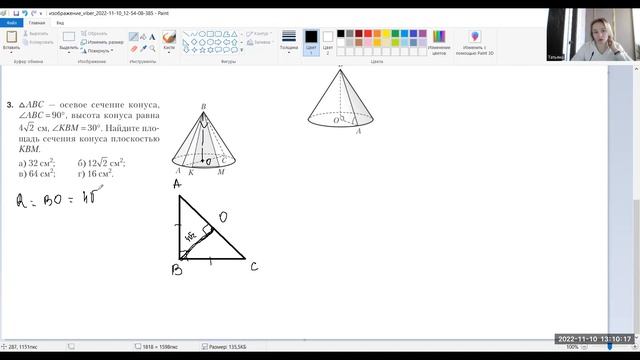640x360 pixels.
Task: Activate Color 1 (Цвет 1) selector
Action: [311, 42]
